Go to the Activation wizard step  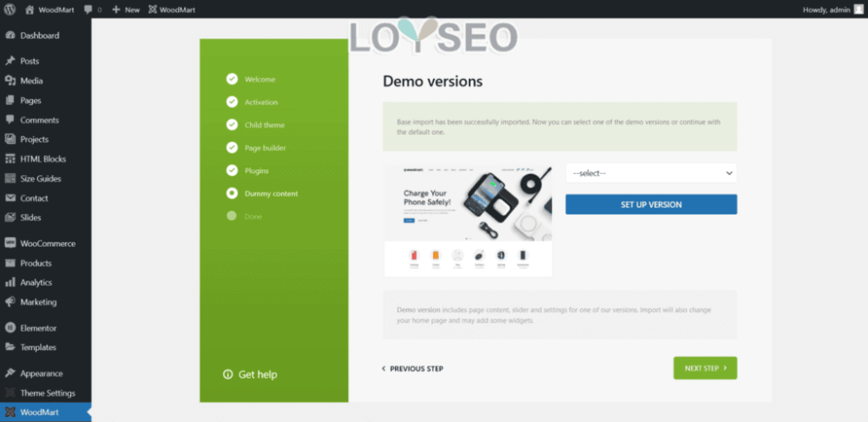tap(261, 102)
